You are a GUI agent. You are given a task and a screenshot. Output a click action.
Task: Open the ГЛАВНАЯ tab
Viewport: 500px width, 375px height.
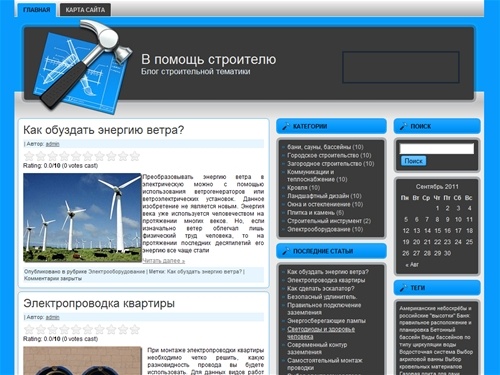[36, 10]
